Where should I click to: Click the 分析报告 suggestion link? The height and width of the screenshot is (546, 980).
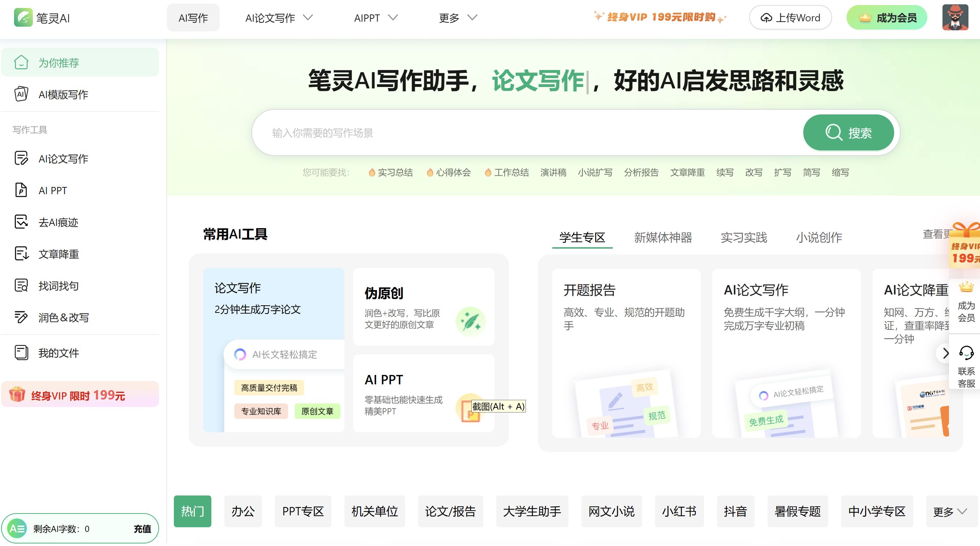pyautogui.click(x=641, y=172)
